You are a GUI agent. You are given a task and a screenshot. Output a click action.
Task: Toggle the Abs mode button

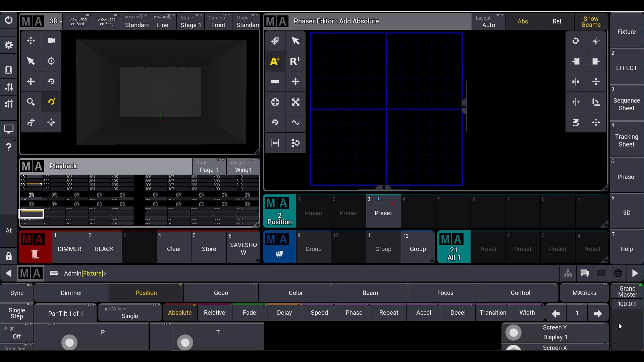(x=523, y=21)
